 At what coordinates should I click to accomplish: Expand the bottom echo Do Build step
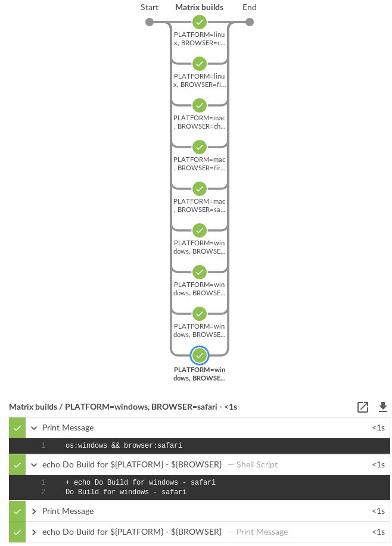(34, 532)
